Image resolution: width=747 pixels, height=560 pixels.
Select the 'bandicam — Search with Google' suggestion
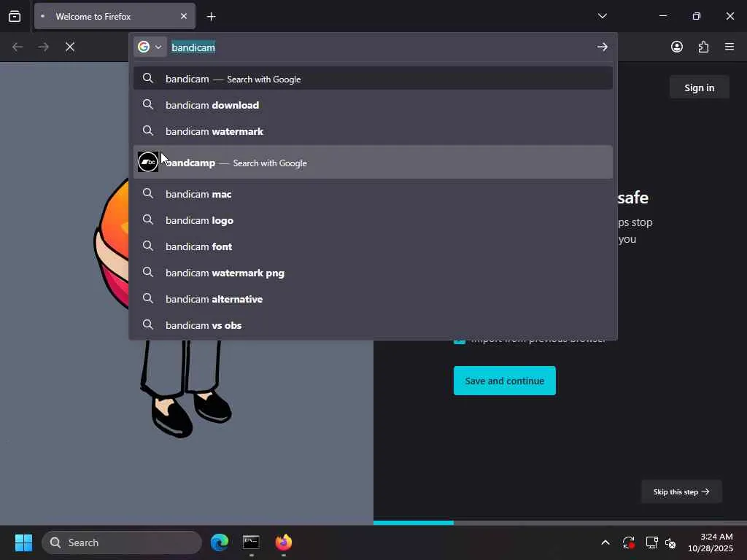[373, 79]
